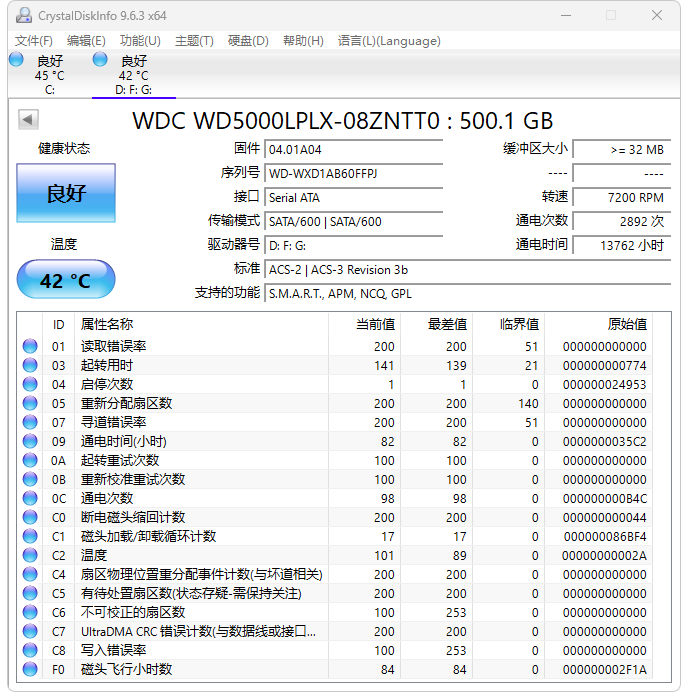This screenshot has height=699, width=688.
Task: Click raw value 000000002F1A
Action: tap(604, 670)
